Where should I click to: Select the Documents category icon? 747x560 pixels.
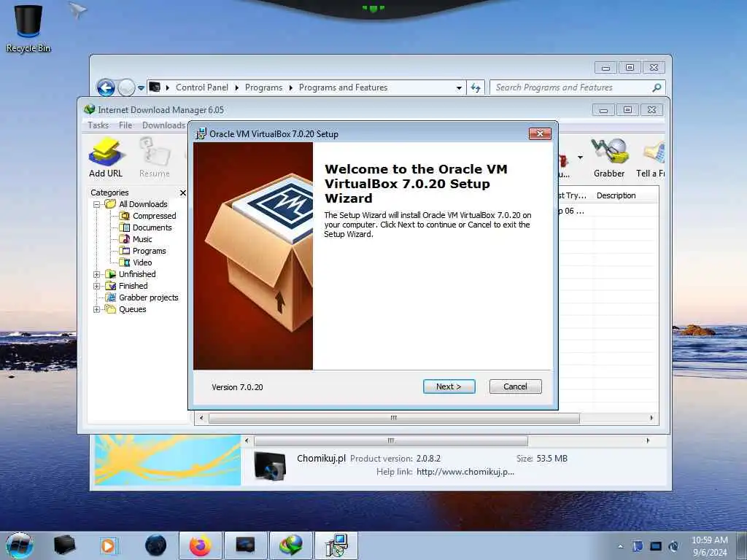point(124,227)
